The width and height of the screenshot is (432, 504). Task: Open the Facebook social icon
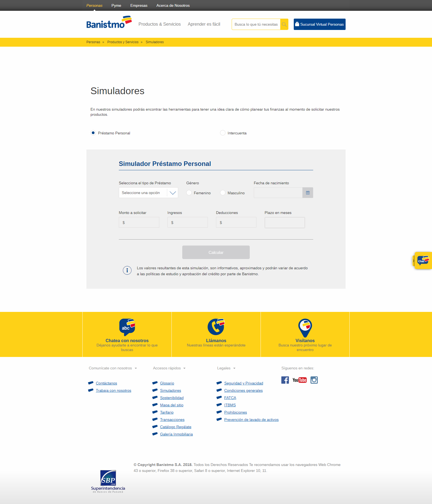(x=285, y=380)
